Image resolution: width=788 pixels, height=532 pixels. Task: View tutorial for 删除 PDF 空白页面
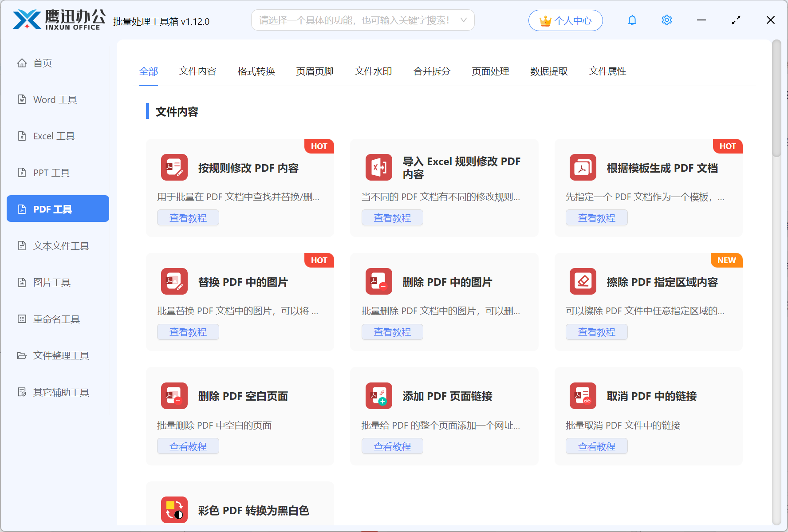[188, 446]
